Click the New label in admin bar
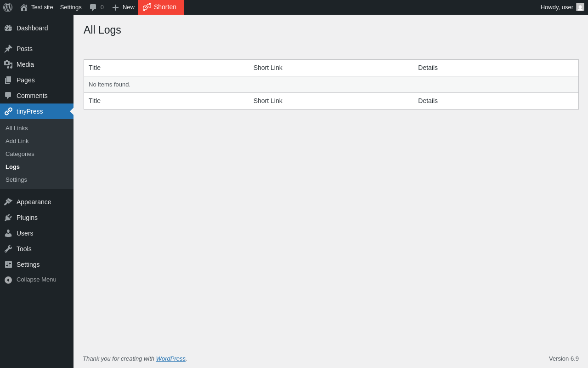 (129, 7)
